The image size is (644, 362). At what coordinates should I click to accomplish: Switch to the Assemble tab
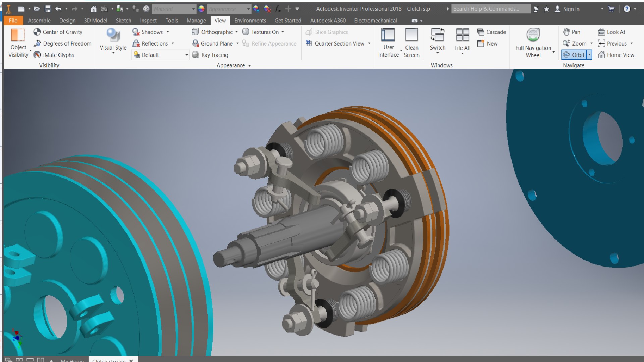39,20
